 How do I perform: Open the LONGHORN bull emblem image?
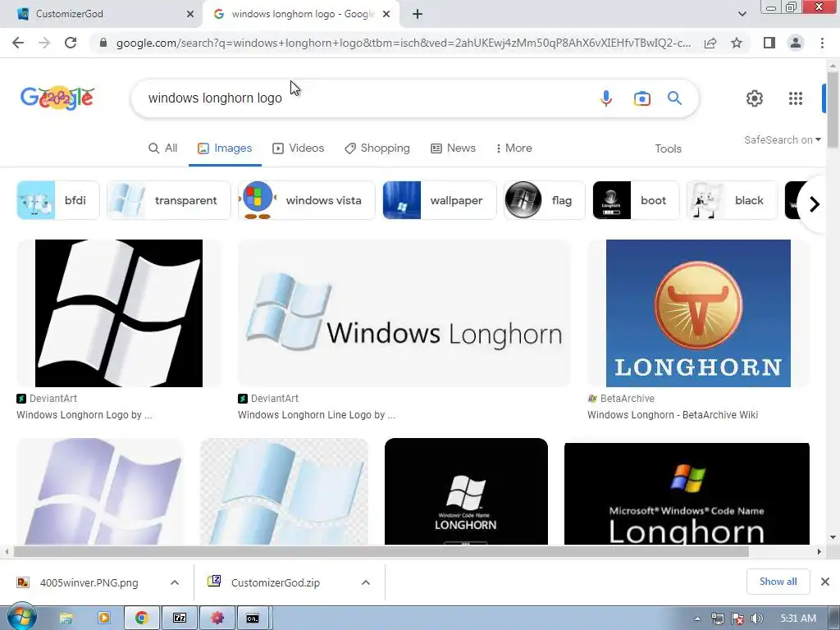(x=698, y=313)
